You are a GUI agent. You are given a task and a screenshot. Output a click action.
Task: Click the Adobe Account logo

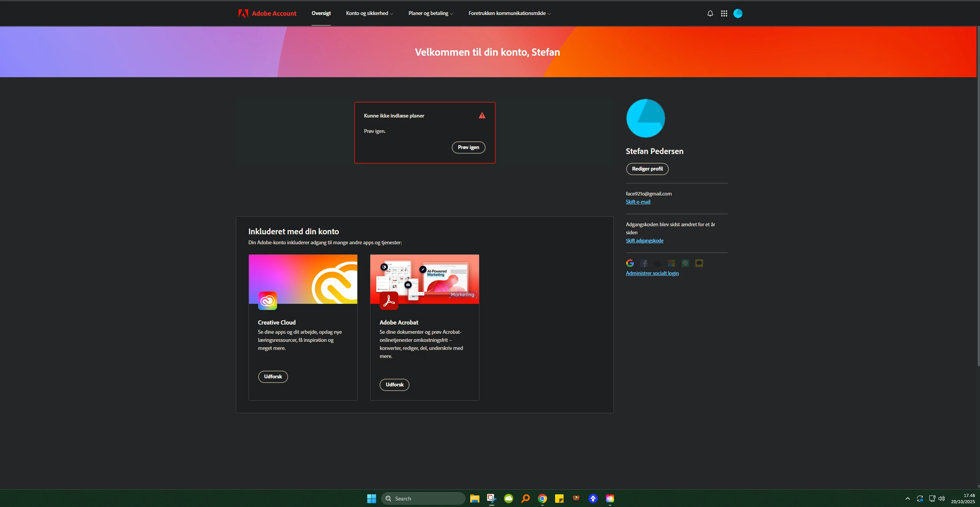(x=267, y=13)
